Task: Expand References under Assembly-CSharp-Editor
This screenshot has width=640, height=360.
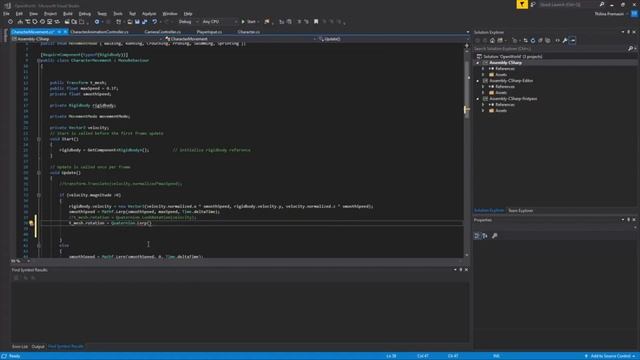Action: click(483, 87)
